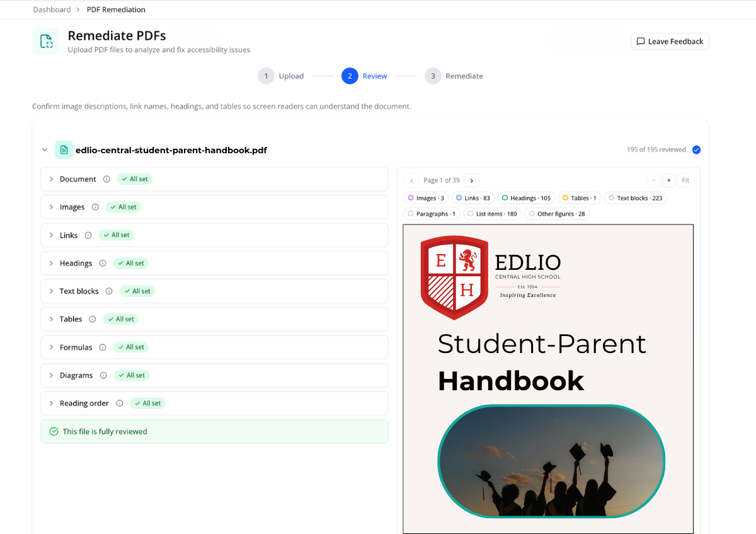
Task: Open the info icon beside Formulas
Action: pos(103,347)
